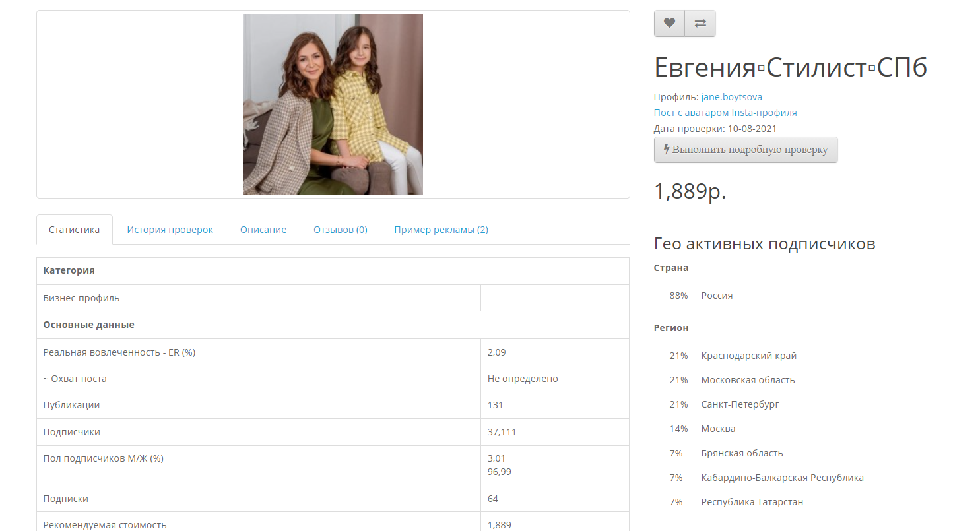Viewport: 980px width, 531px height.
Task: Open 'Пример рекламы (2)' tab
Action: point(441,230)
